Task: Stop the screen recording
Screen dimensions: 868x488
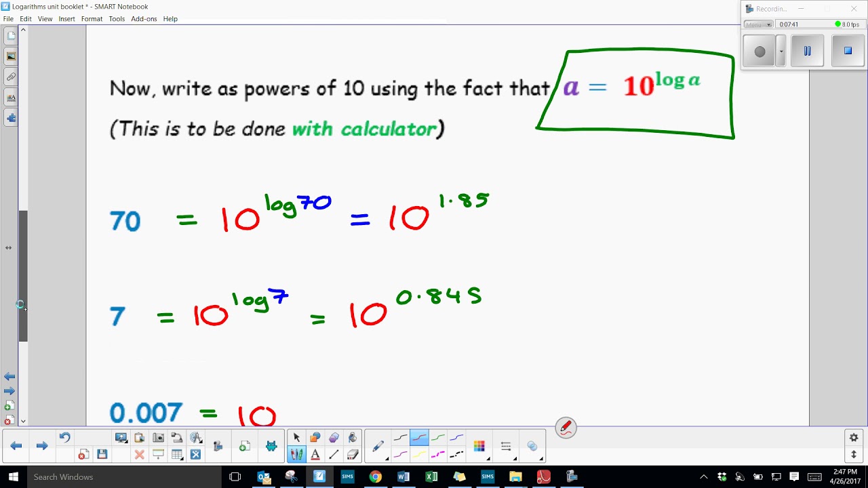Action: click(x=848, y=51)
